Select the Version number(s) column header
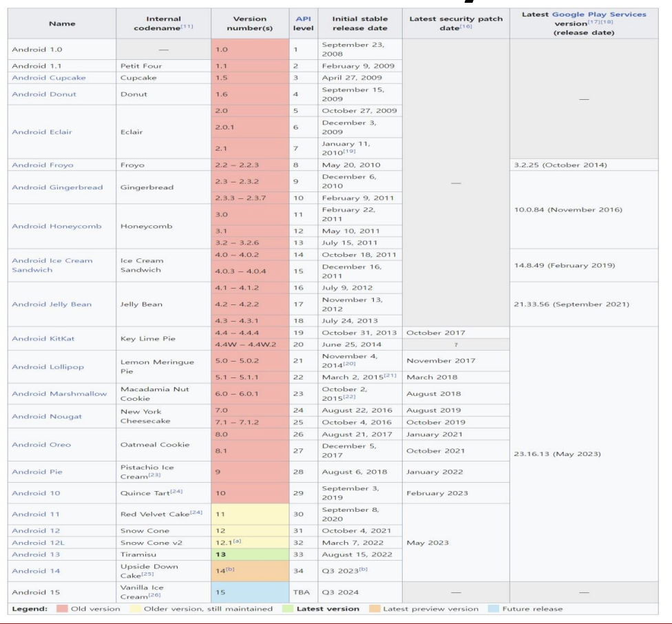 pos(250,23)
